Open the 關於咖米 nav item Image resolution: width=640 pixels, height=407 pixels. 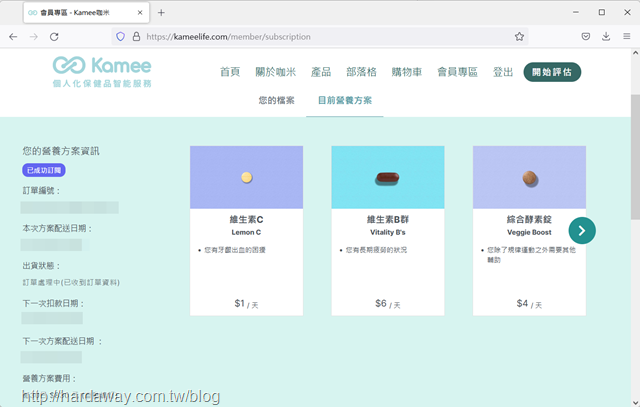point(276,72)
